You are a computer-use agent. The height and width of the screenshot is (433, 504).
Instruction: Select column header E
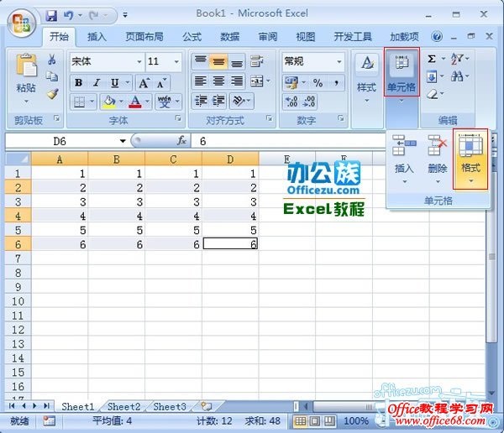(287, 159)
